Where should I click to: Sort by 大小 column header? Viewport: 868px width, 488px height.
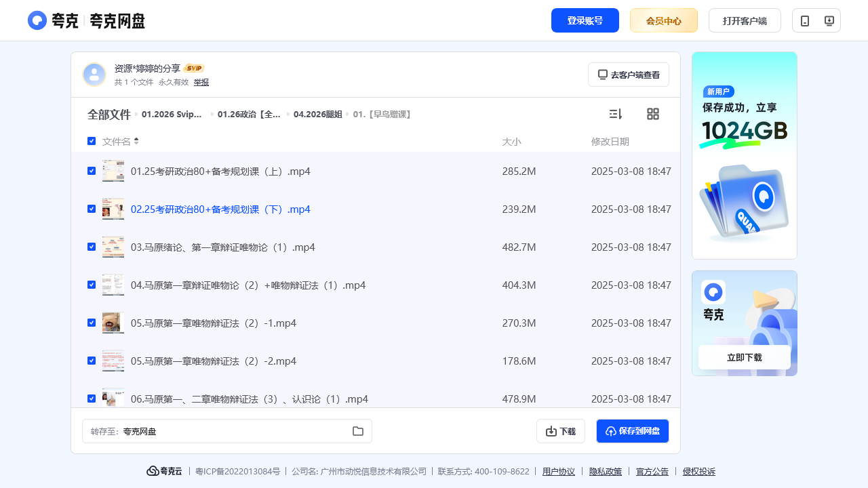(x=512, y=142)
